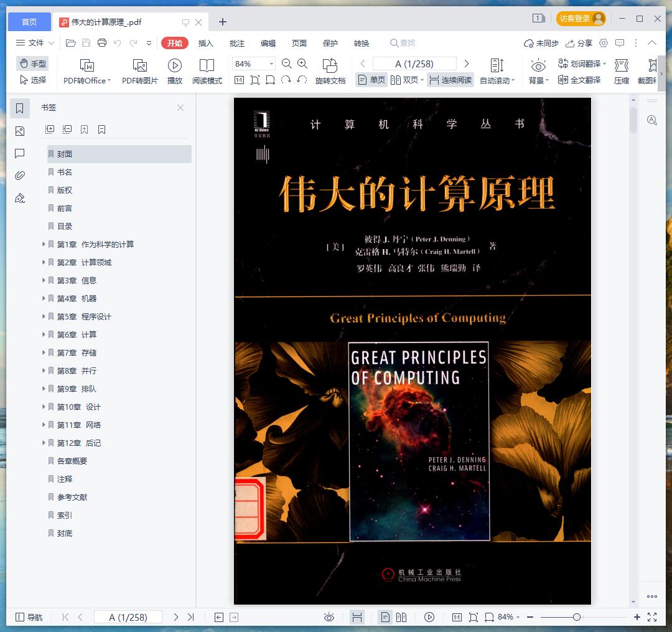Open the thumbnails panel in sidebar
The image size is (672, 632).
pyautogui.click(x=20, y=131)
